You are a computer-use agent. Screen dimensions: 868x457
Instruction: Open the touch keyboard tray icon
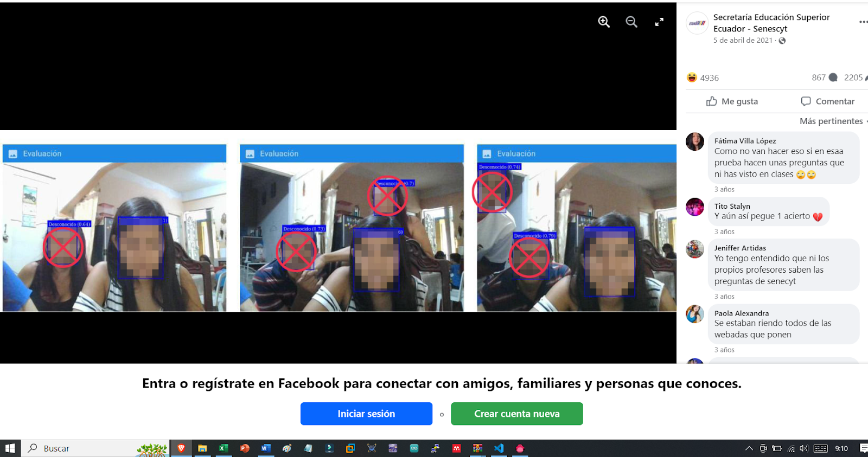pyautogui.click(x=821, y=448)
